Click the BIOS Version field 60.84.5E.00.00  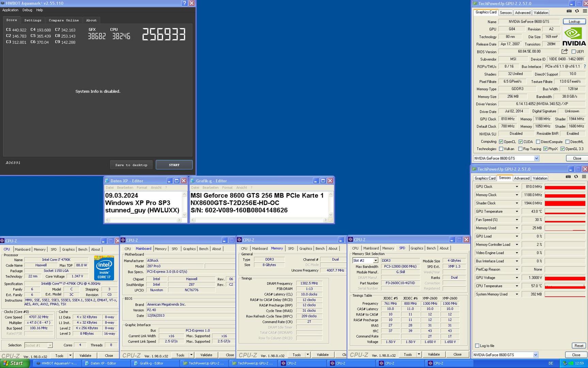529,51
